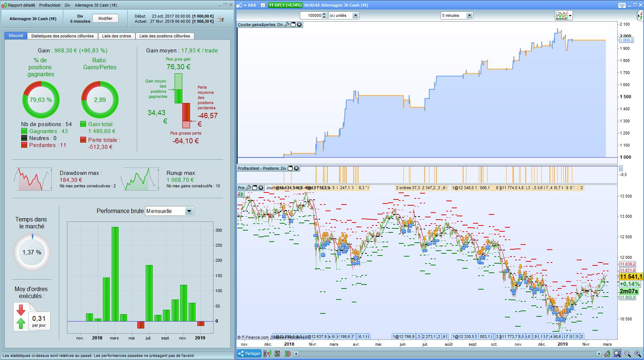Open the chart list icon in bottom toolbar
This screenshot has width=644, height=360.
click(277, 354)
